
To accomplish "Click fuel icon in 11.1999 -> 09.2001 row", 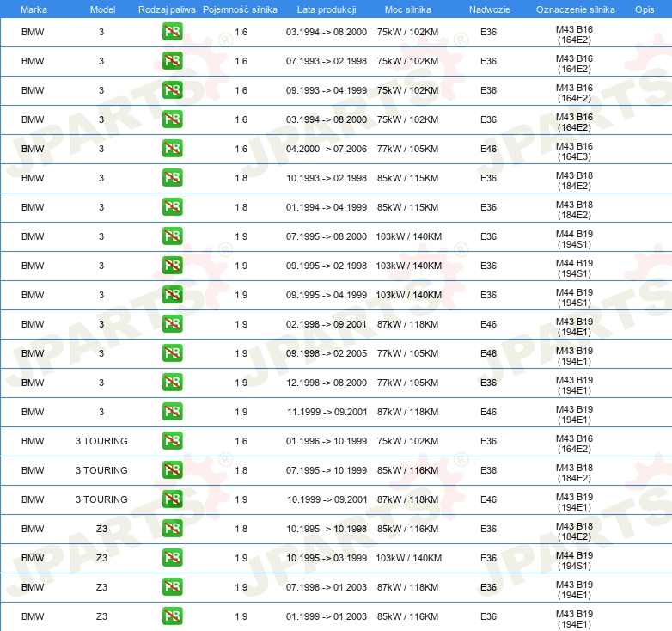I will coord(172,412).
